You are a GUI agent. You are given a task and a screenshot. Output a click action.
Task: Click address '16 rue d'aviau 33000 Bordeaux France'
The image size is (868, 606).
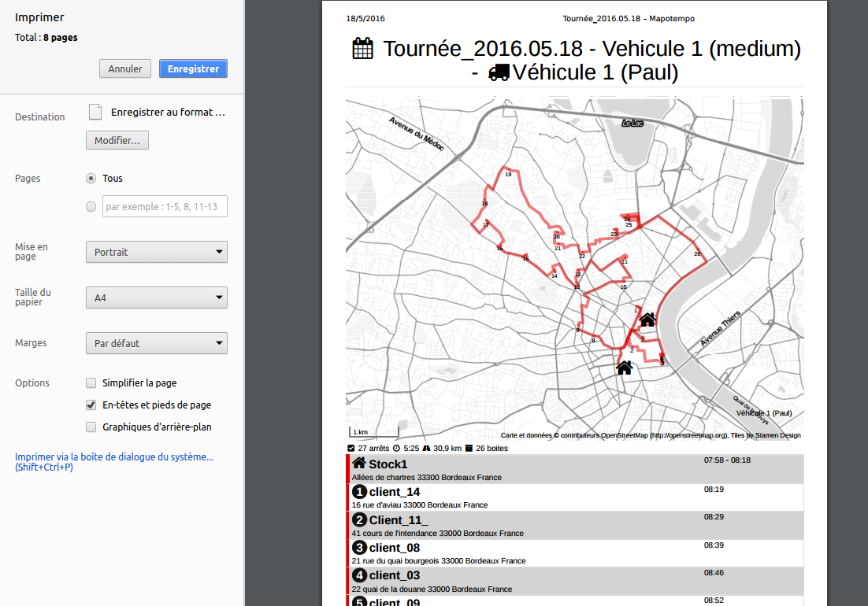click(x=420, y=504)
